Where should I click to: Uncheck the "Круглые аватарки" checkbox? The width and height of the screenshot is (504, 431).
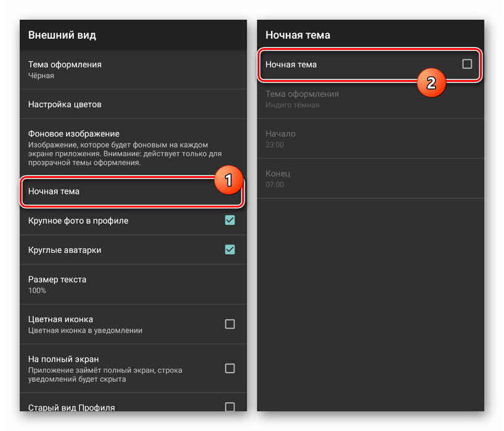point(230,250)
